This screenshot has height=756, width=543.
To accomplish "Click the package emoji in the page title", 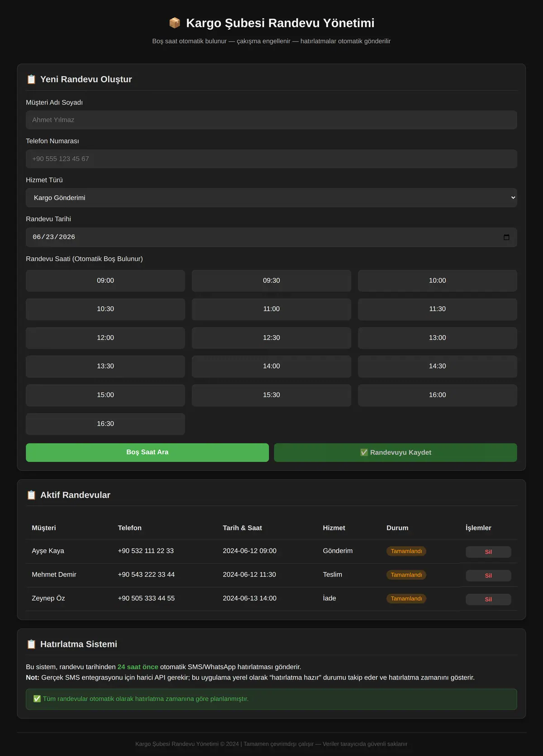I will point(175,23).
